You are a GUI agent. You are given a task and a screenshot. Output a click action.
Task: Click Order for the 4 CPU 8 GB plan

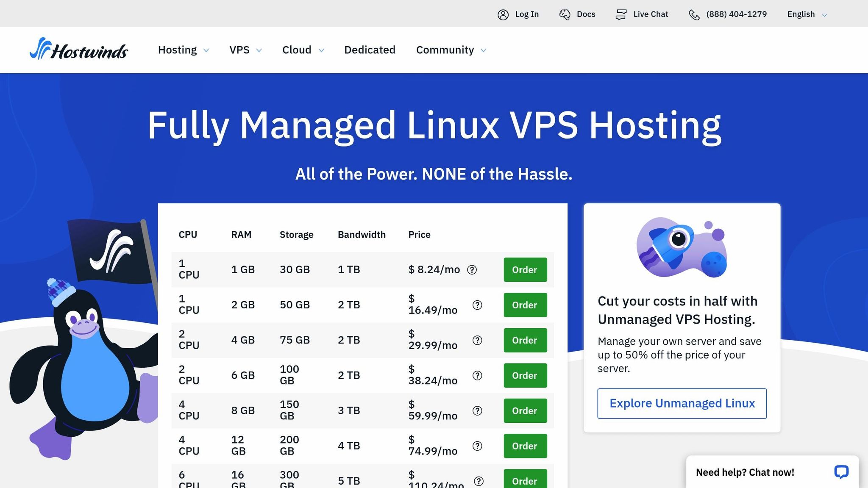[525, 410]
